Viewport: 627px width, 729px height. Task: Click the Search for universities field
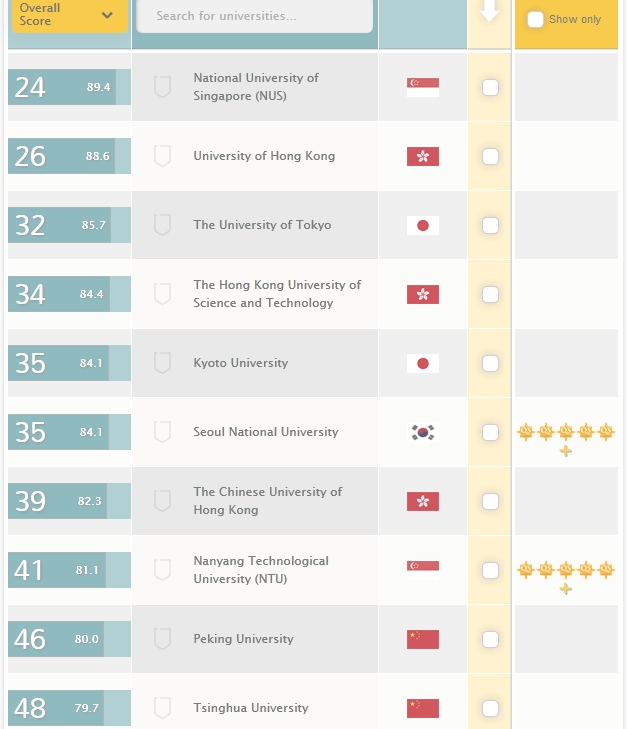point(254,16)
